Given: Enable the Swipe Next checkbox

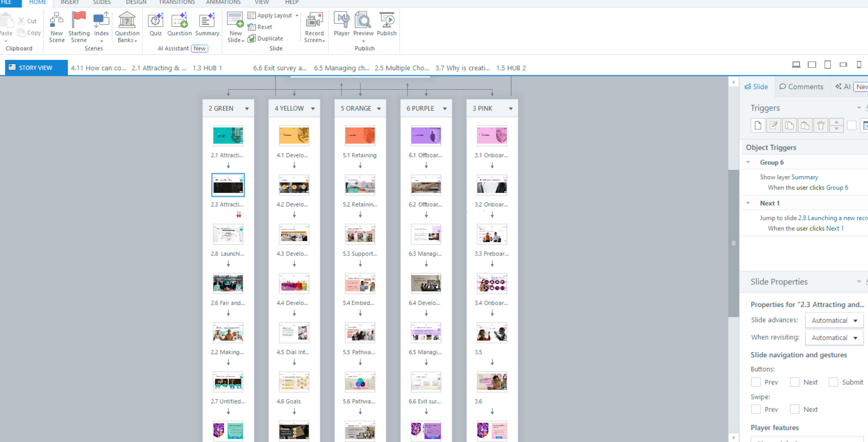Looking at the screenshot, I should tap(794, 409).
